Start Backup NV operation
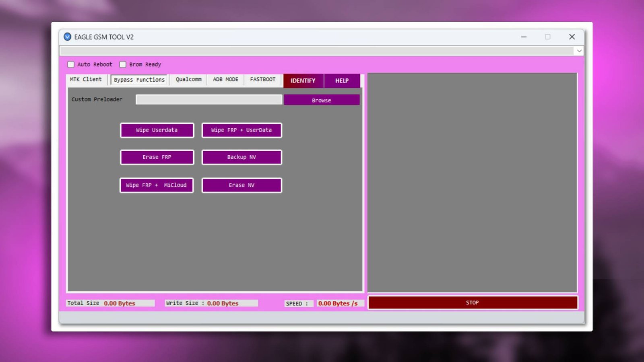 click(242, 157)
